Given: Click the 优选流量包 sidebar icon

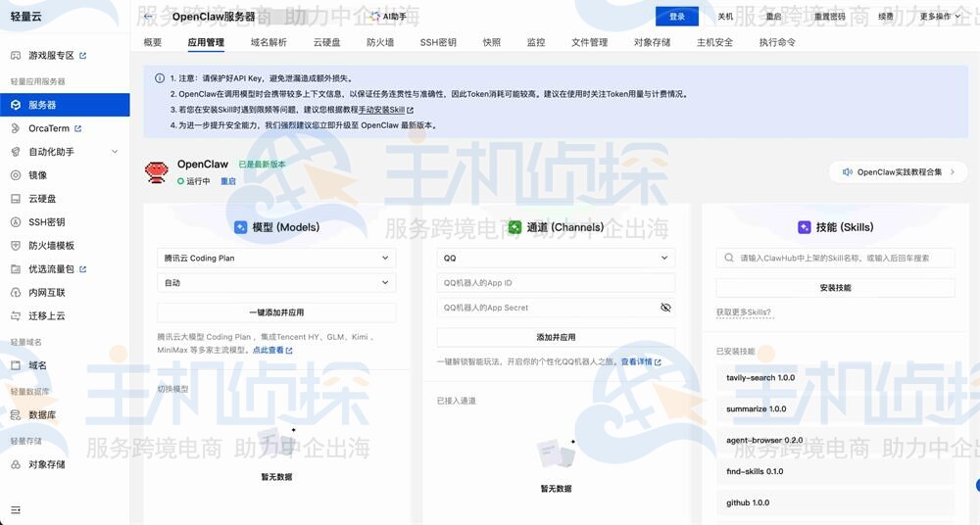Looking at the screenshot, I should coord(16,269).
